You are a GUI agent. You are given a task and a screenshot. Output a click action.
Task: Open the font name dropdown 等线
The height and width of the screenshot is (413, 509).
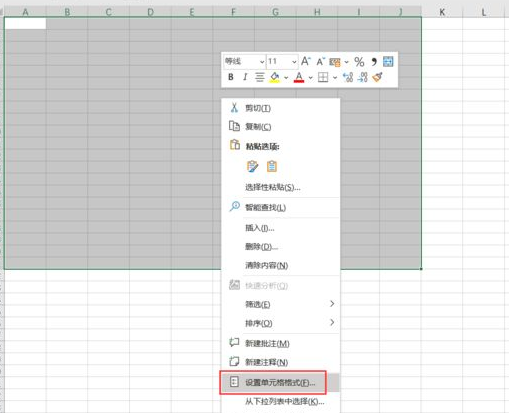coord(244,61)
